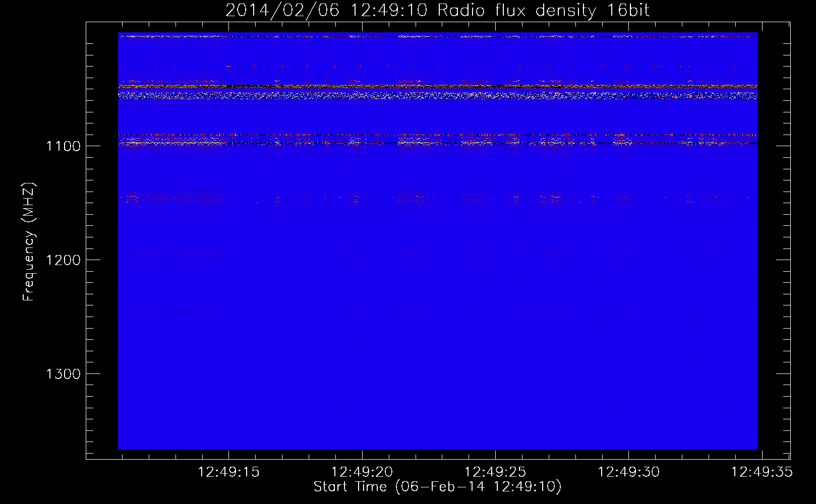Click the plot title "2014/02/06 12:49:10 Radio flux density 16bit"
The image size is (816, 504).
pyautogui.click(x=437, y=11)
